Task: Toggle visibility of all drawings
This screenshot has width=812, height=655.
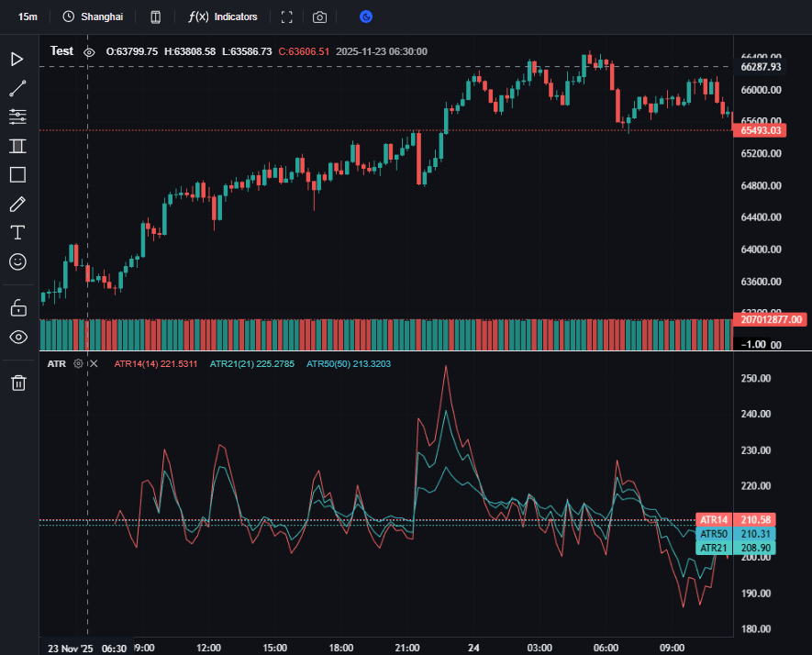Action: click(17, 337)
